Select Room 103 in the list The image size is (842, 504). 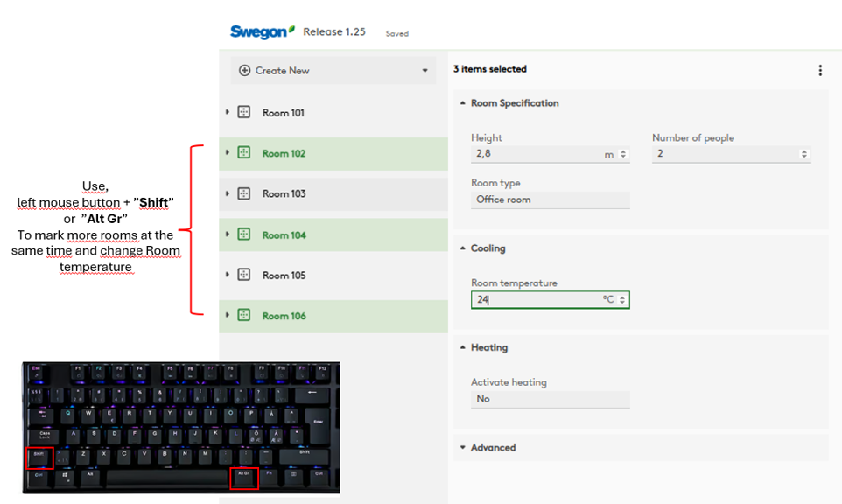(x=284, y=193)
